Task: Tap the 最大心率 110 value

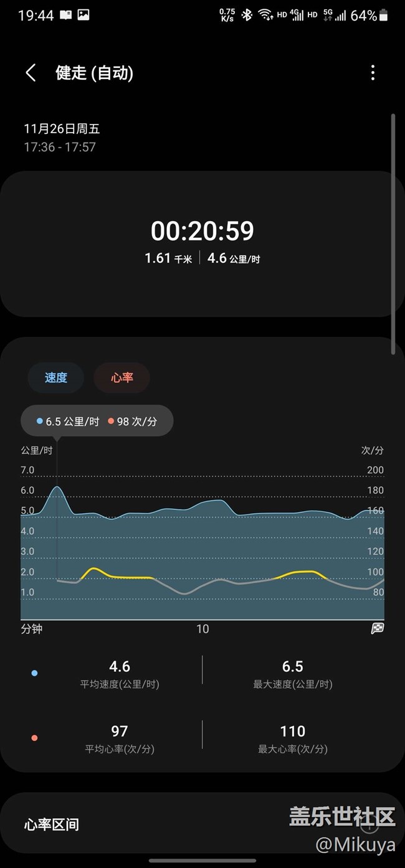Action: coord(292,731)
